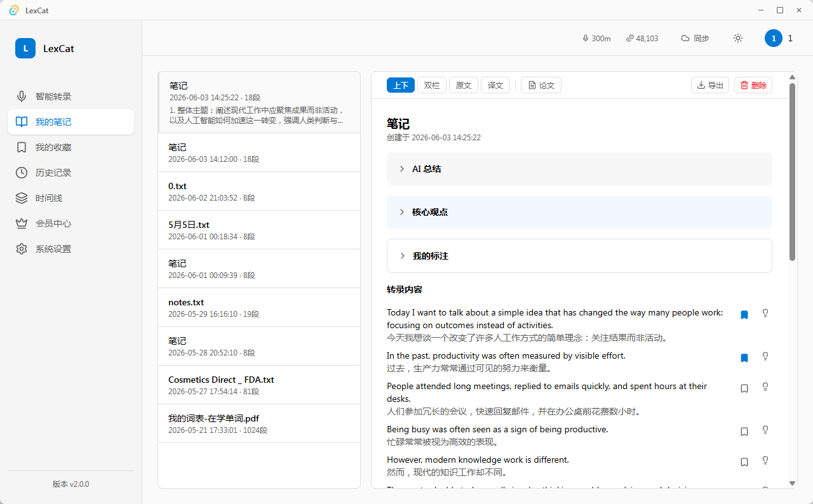This screenshot has height=504, width=813.
Task: Expand the 核心观点 section
Action: pyautogui.click(x=579, y=212)
